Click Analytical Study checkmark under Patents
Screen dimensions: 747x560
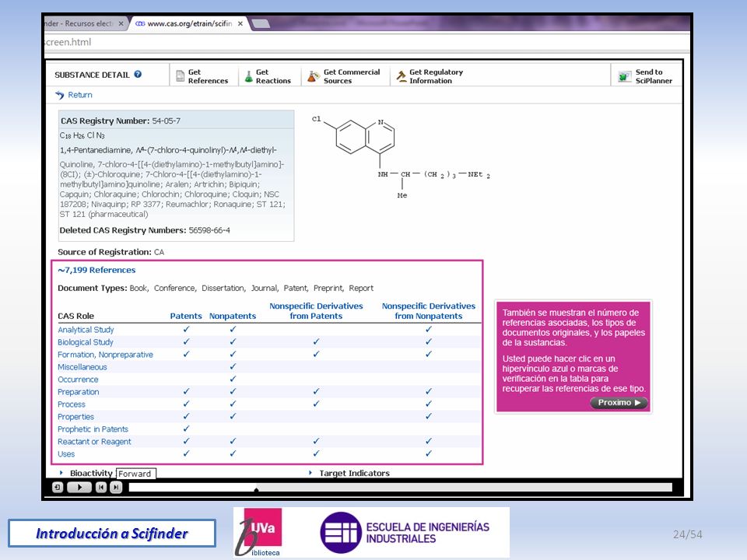click(x=186, y=329)
